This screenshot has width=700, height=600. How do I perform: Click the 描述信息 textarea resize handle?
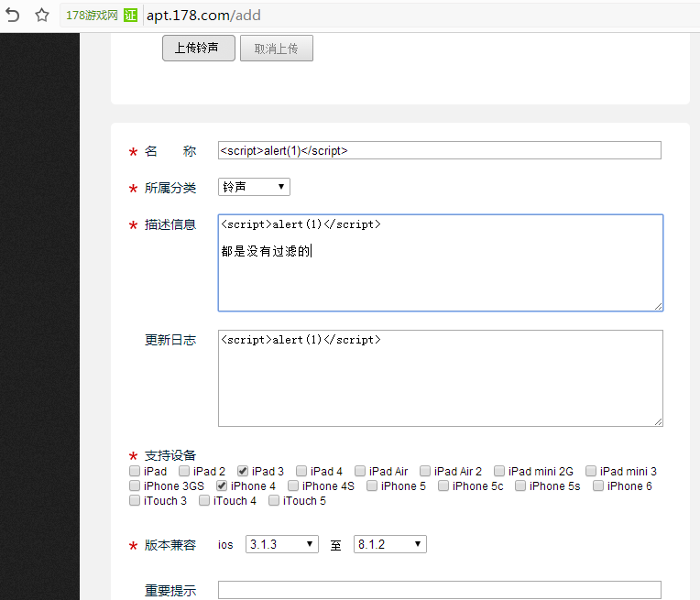(x=659, y=306)
